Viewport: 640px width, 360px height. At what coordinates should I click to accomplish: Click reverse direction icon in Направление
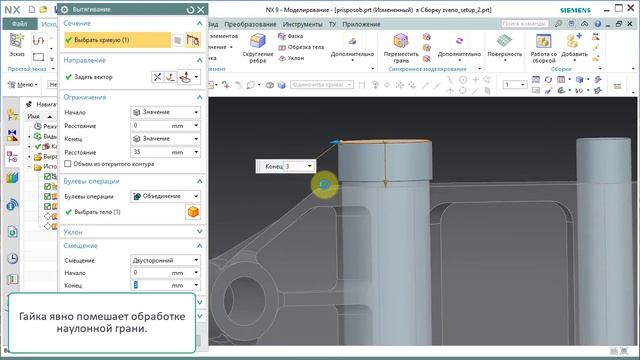pyautogui.click(x=157, y=77)
